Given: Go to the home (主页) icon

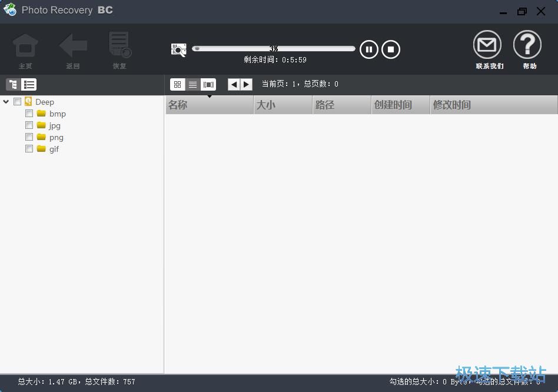Looking at the screenshot, I should click(25, 46).
